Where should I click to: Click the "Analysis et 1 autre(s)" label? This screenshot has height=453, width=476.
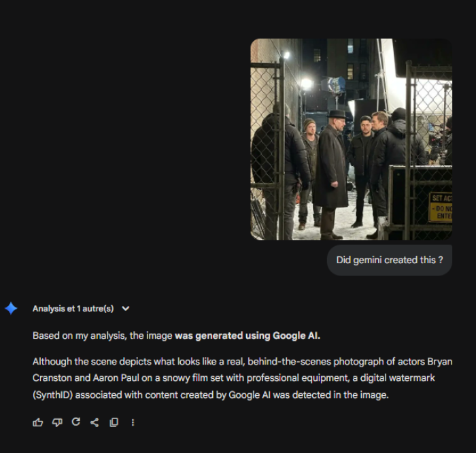tap(73, 309)
